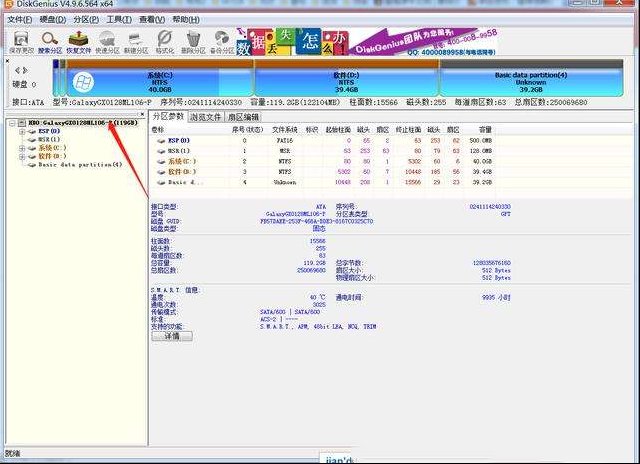Click the 备份分区 backup partition icon
The height and width of the screenshot is (464, 640).
pyautogui.click(x=222, y=42)
